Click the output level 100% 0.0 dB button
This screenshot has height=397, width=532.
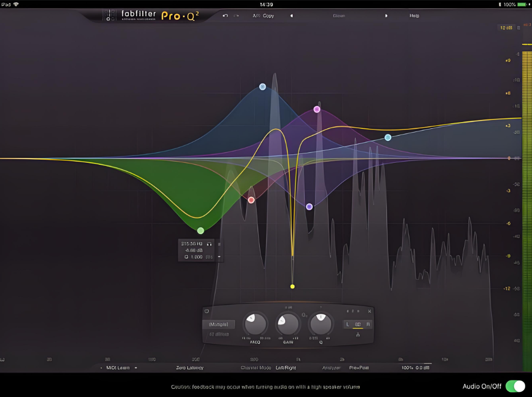(416, 368)
